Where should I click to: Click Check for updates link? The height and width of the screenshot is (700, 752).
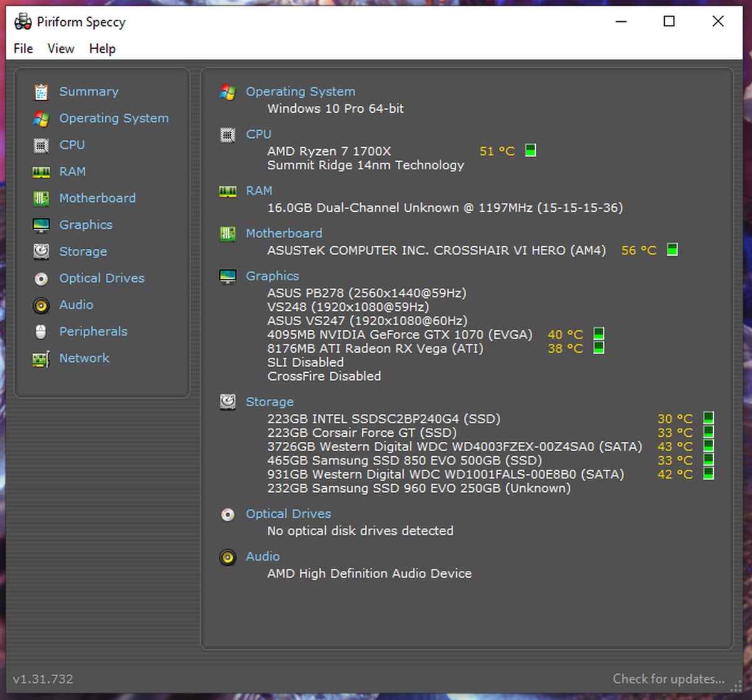point(669,679)
